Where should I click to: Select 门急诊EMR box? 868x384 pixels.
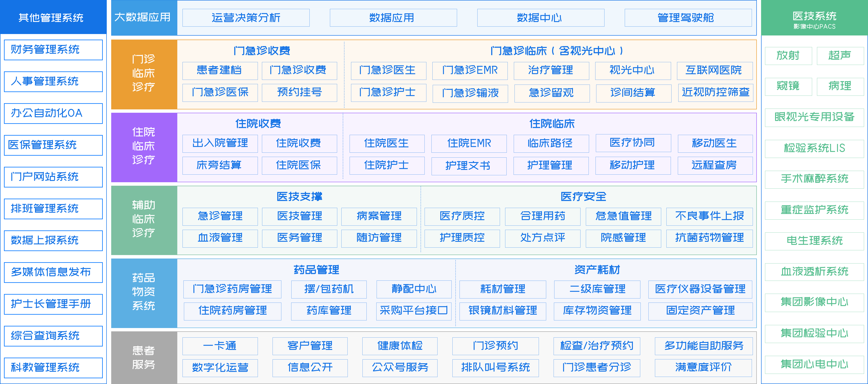coord(470,70)
